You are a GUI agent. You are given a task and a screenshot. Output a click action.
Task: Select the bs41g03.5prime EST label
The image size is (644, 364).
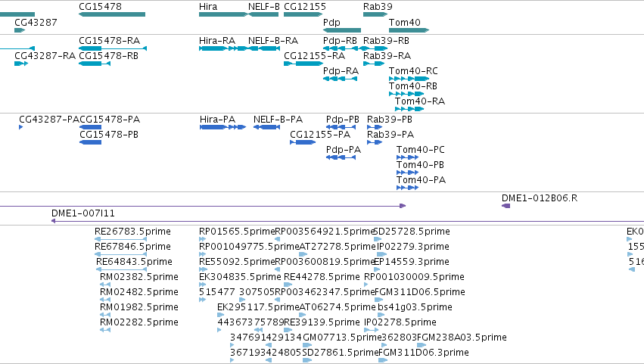click(x=415, y=308)
